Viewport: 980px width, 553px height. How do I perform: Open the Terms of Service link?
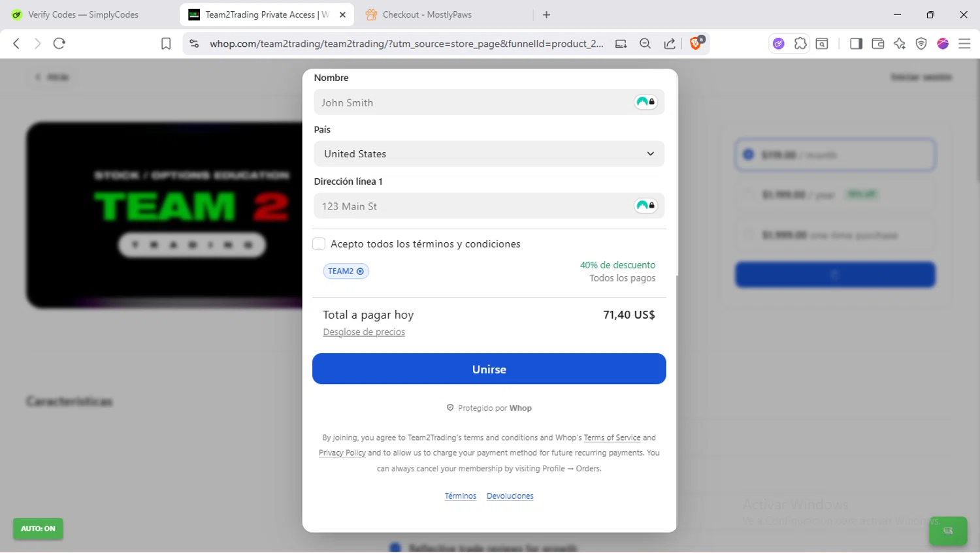click(612, 437)
